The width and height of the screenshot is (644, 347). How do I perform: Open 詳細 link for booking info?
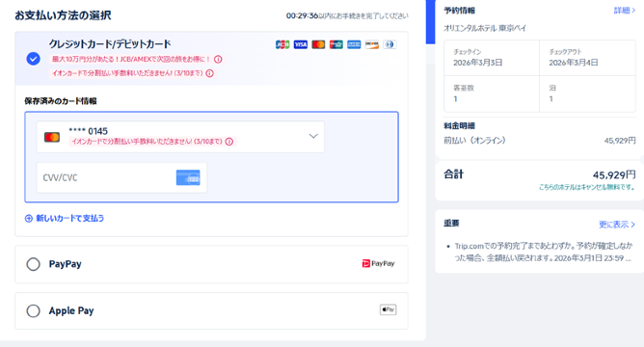click(625, 11)
